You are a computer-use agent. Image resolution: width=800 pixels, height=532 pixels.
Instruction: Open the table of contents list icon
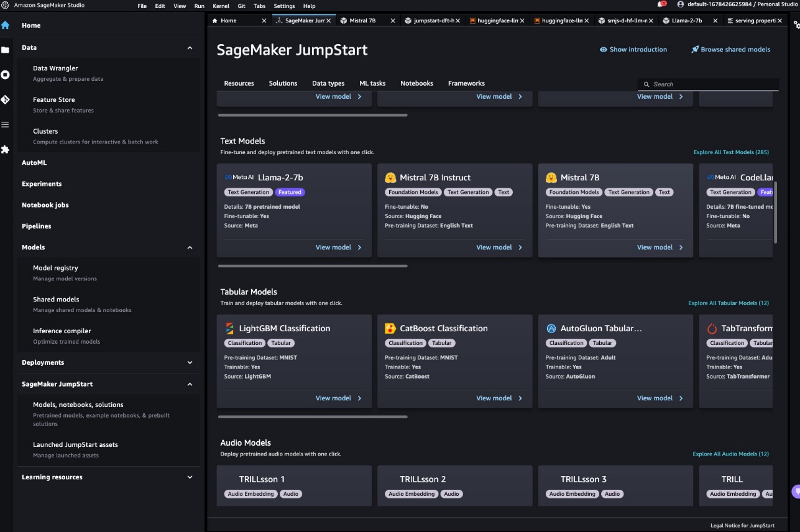coord(5,124)
